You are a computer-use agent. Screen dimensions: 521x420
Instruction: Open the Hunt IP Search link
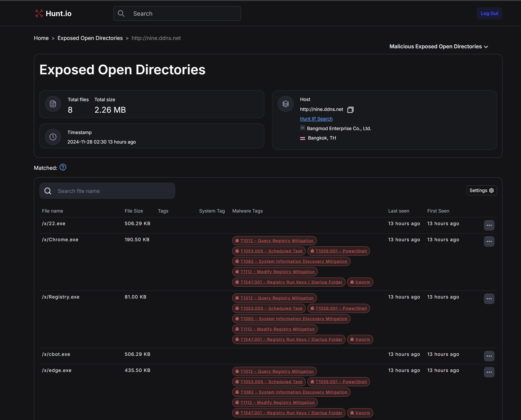click(x=316, y=119)
